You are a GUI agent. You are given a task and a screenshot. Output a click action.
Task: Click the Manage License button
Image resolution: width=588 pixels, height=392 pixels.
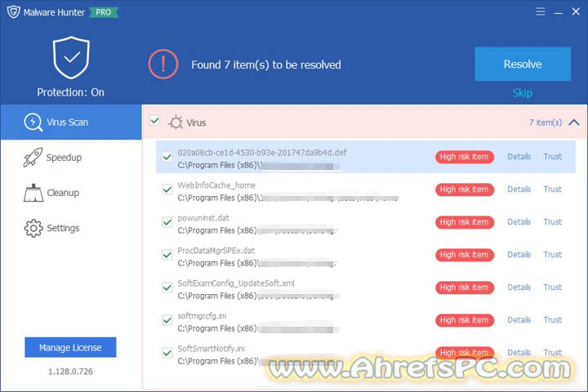pos(70,347)
